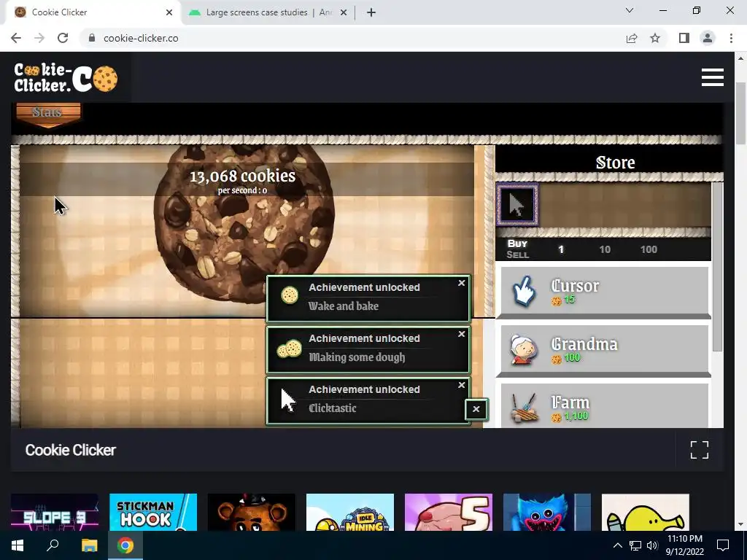Select Buy mode in the store
Viewport: 747px width, 560px height.
pyautogui.click(x=517, y=244)
